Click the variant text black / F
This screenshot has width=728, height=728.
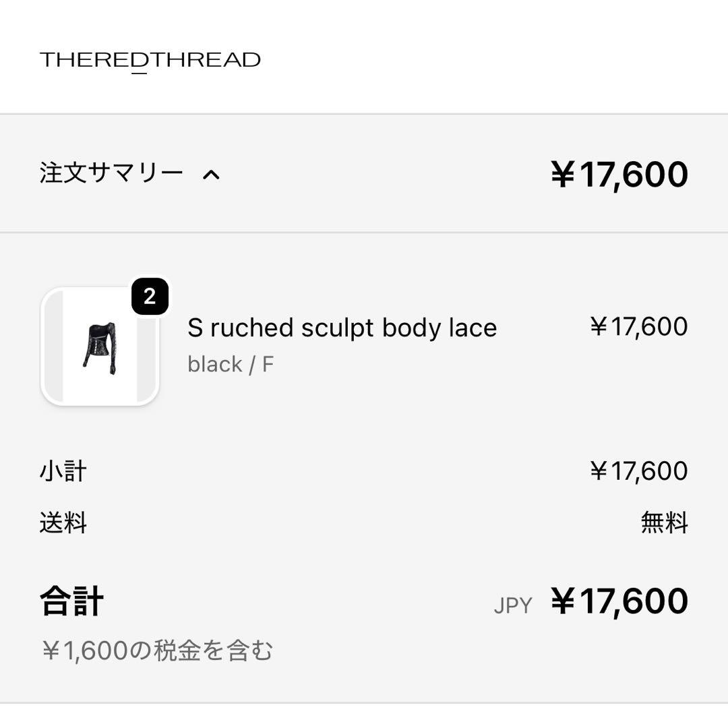coord(231,364)
